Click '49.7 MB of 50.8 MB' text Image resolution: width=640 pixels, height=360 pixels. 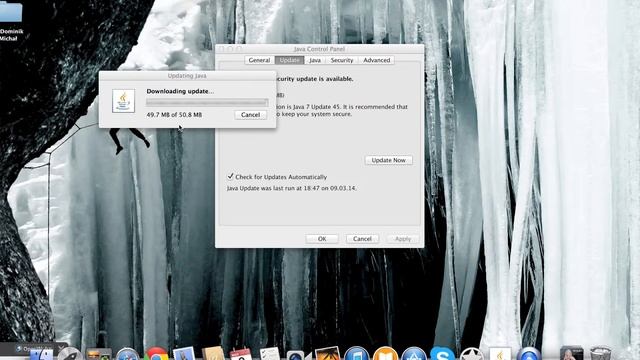[x=174, y=115]
